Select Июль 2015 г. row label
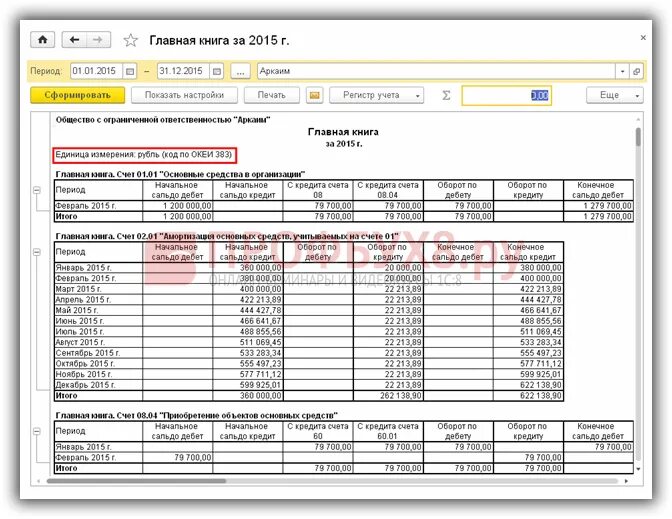This screenshot has width=672, height=519. click(98, 332)
